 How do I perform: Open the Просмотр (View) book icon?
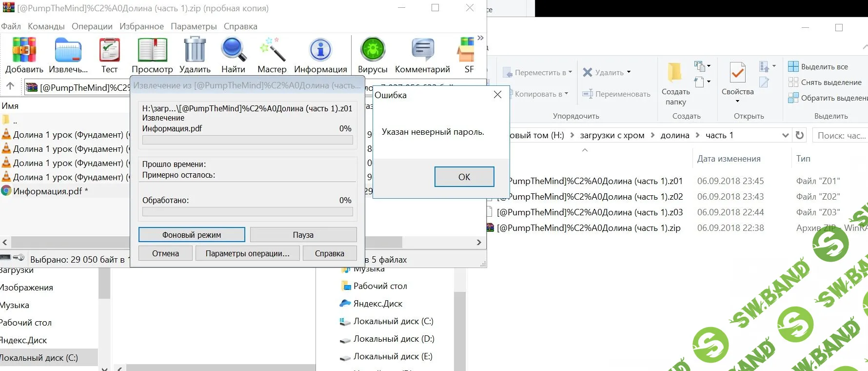point(152,51)
